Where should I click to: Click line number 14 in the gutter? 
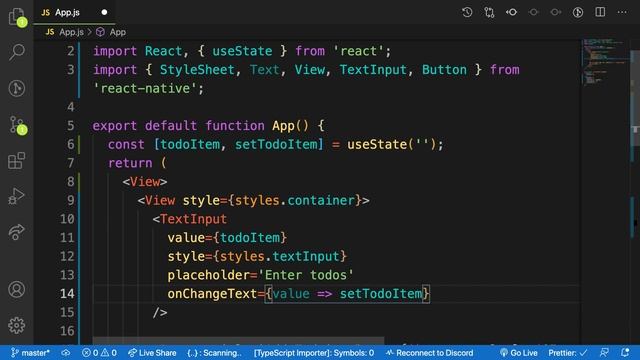[x=67, y=293]
